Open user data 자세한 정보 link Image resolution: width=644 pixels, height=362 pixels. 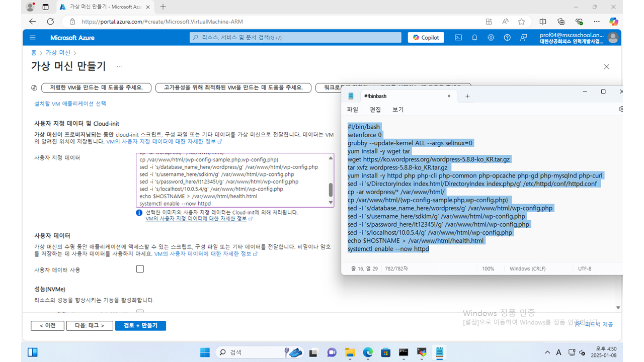pos(206,254)
